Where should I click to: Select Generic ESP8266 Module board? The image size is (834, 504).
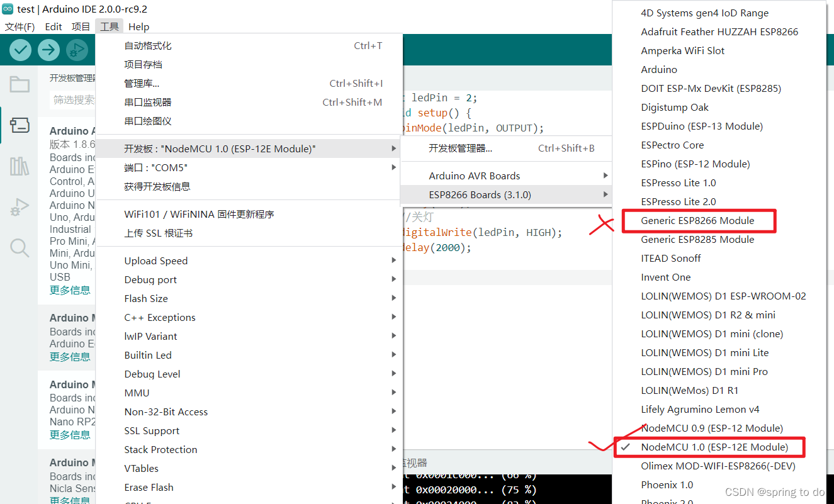[x=719, y=221]
